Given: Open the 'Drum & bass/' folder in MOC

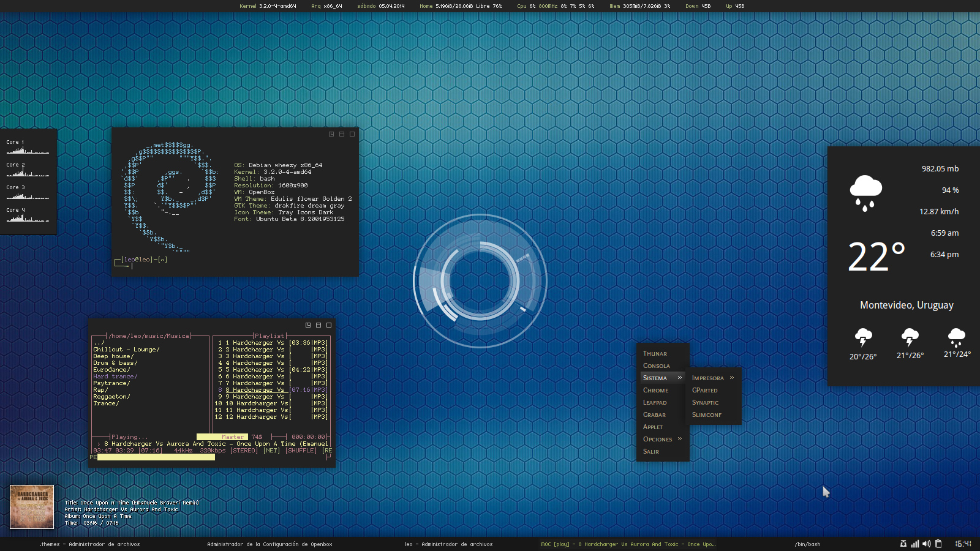Looking at the screenshot, I should (x=115, y=363).
